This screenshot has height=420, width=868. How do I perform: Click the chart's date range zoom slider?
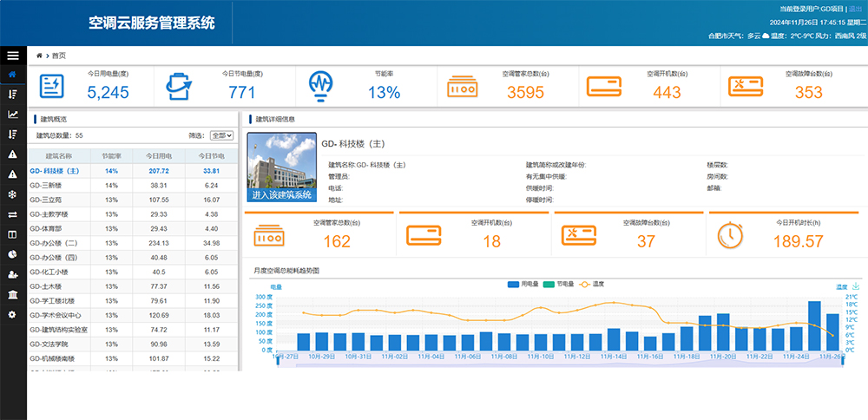pos(560,363)
